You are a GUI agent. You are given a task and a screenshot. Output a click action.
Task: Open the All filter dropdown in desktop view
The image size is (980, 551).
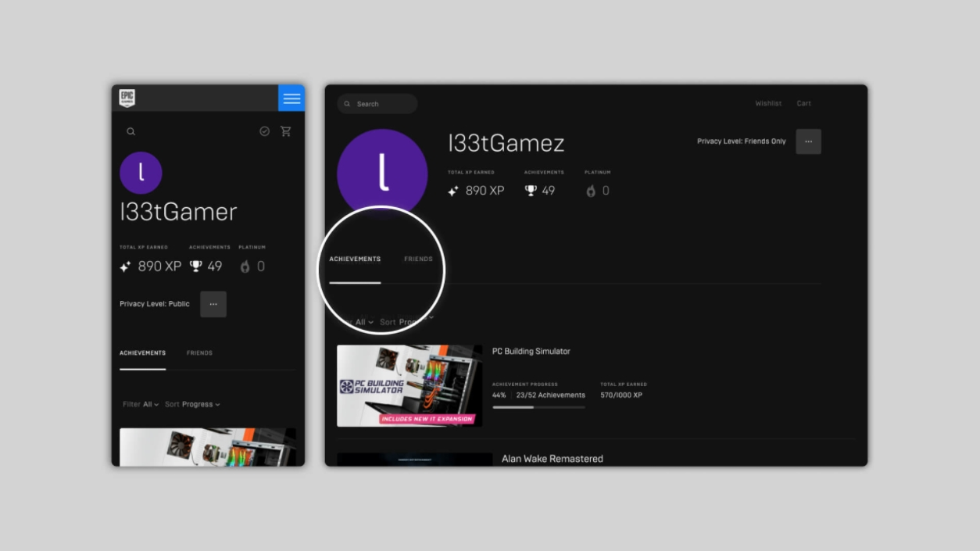coord(363,322)
